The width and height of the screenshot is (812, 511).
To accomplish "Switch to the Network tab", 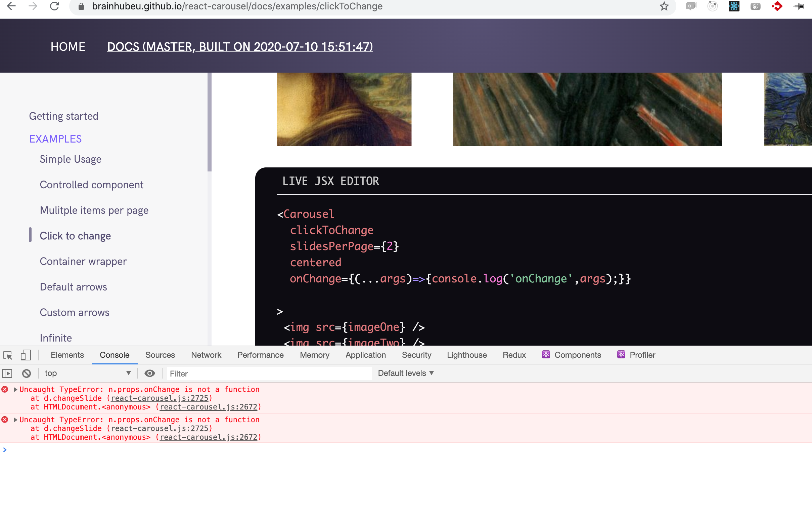I will pos(206,355).
